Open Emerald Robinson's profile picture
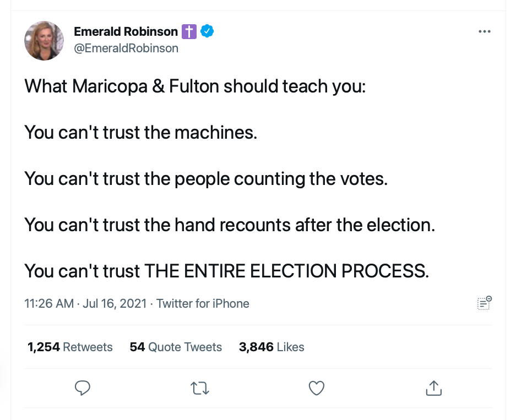The width and height of the screenshot is (516, 420). coord(44,41)
